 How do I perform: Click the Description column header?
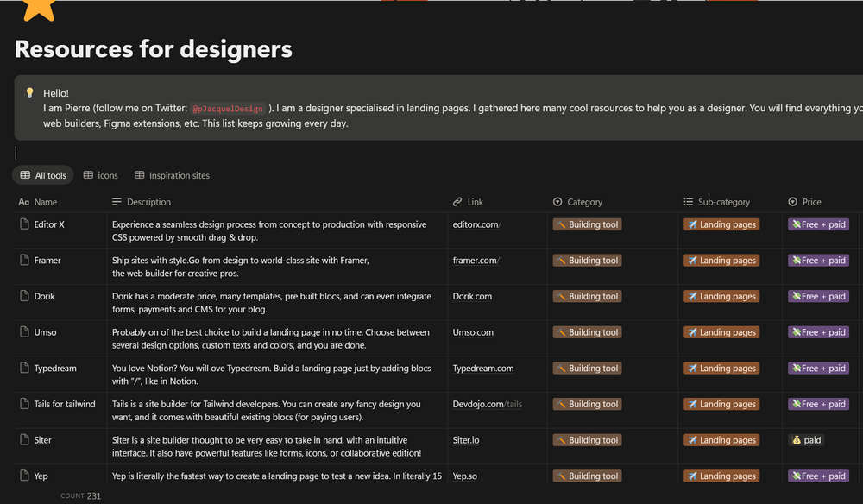click(x=142, y=202)
